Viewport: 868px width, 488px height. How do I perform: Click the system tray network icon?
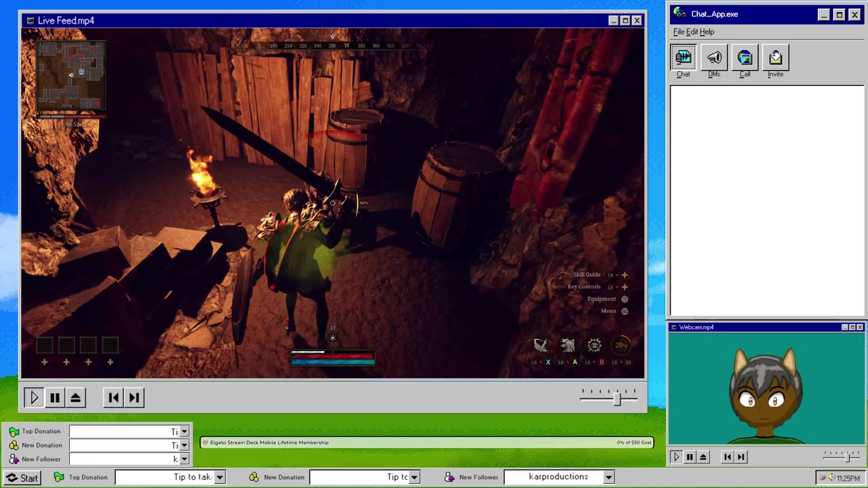(x=823, y=478)
